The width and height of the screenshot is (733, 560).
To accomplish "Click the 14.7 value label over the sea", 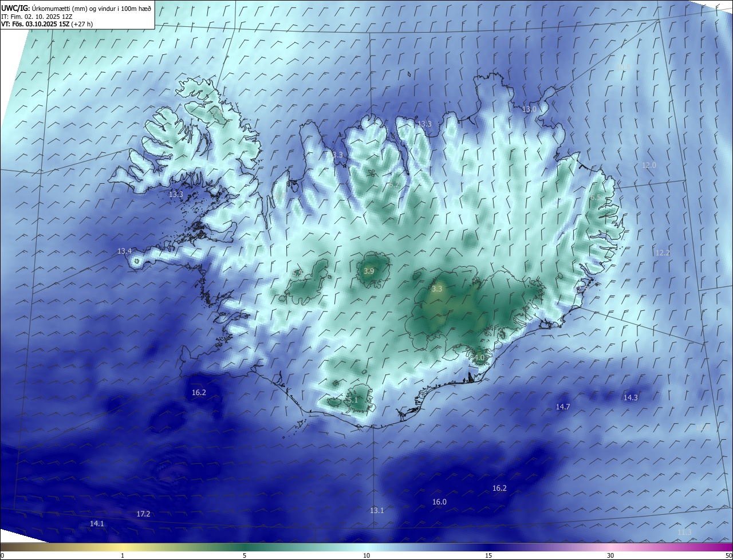I will 563,407.
